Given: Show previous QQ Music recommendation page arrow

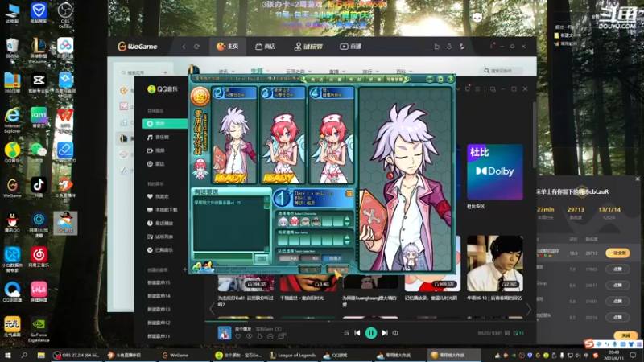Looking at the screenshot, I should point(212,309).
